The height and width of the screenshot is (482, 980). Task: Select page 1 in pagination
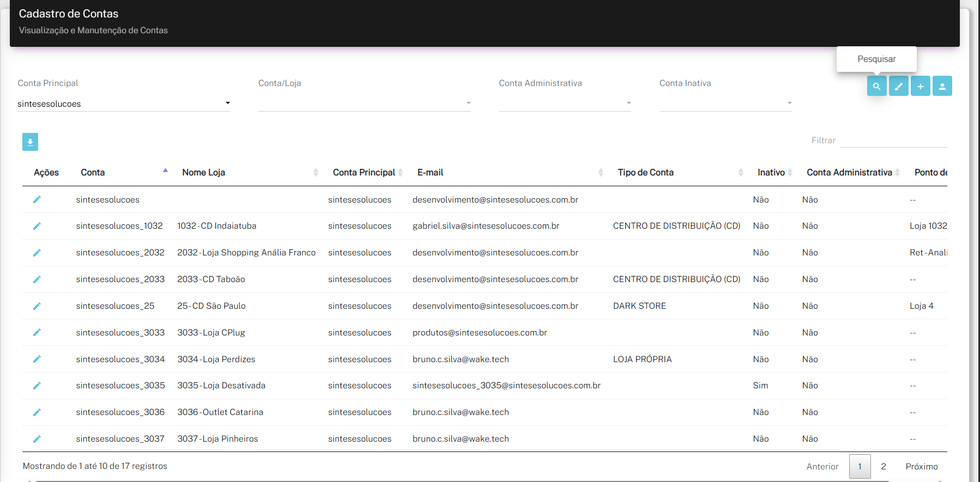pos(860,466)
